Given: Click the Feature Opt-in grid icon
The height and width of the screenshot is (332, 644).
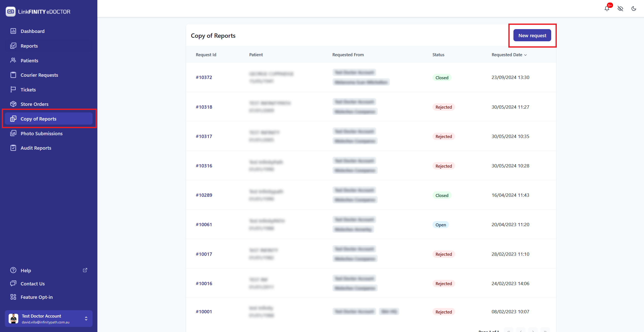Looking at the screenshot, I should point(13,297).
